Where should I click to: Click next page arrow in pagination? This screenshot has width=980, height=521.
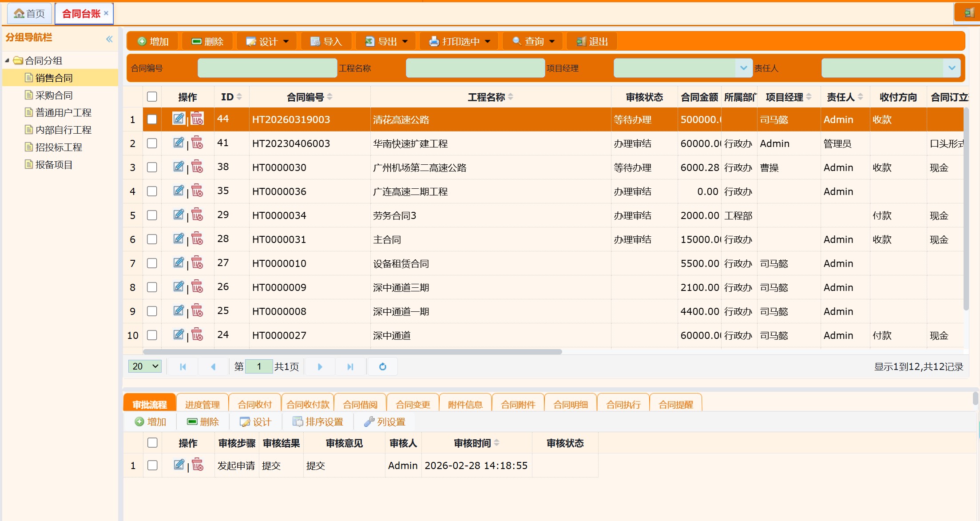coord(320,366)
